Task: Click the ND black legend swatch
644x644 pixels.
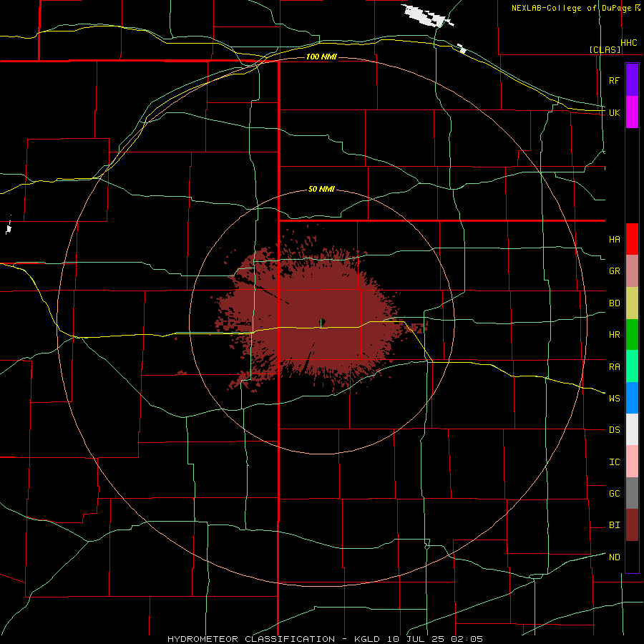Action: (x=632, y=557)
